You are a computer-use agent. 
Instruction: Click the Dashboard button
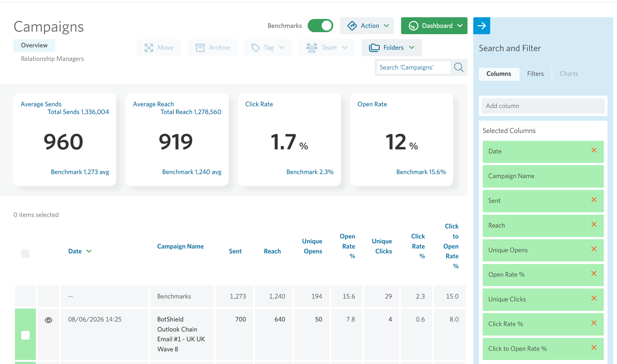coord(434,26)
